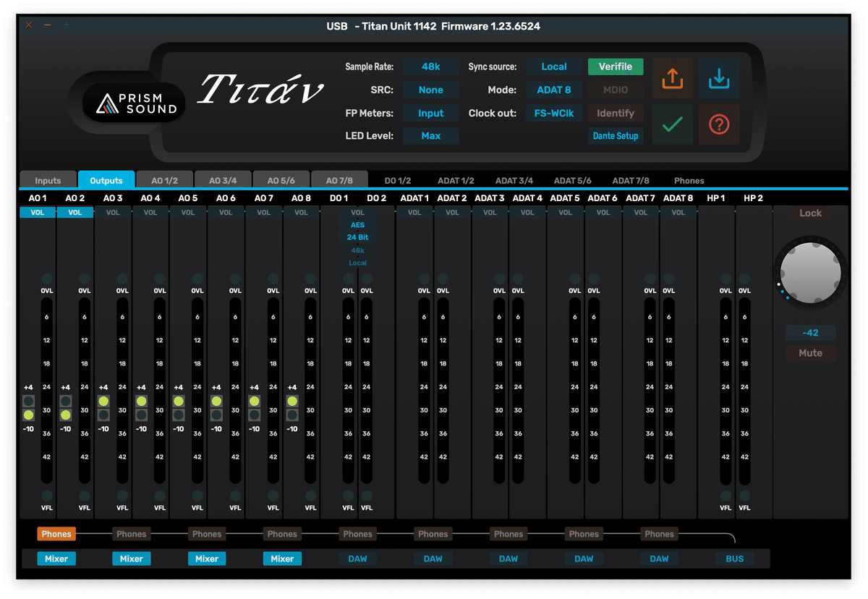Screen dimensions: 868x599
Task: Click the AO 1 level meter bar
Action: click(46, 391)
